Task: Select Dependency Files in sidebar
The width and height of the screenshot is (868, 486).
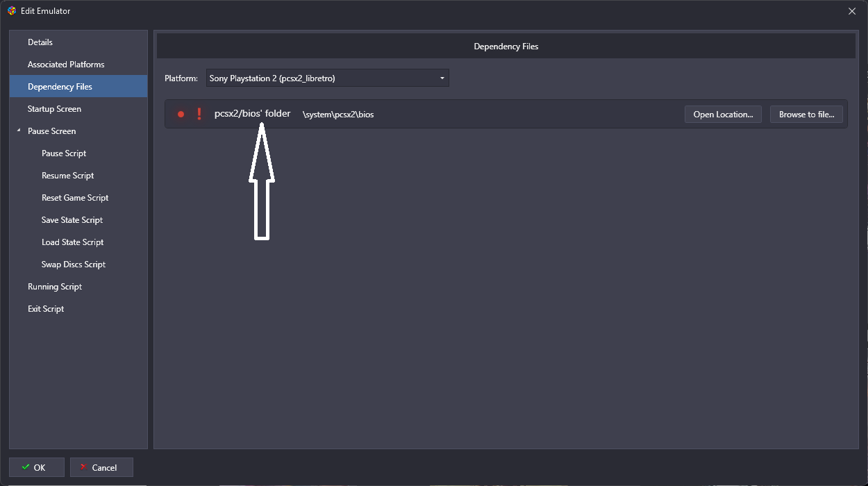Action: click(x=78, y=87)
